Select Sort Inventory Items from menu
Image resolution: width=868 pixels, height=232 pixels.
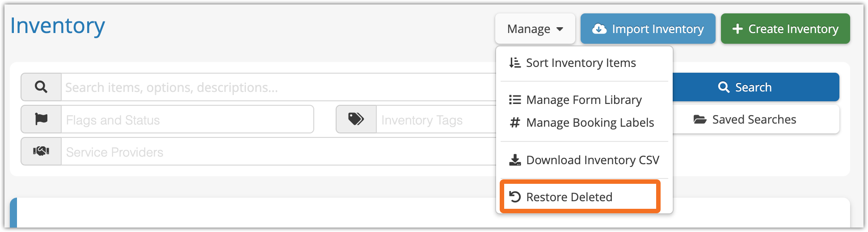581,63
